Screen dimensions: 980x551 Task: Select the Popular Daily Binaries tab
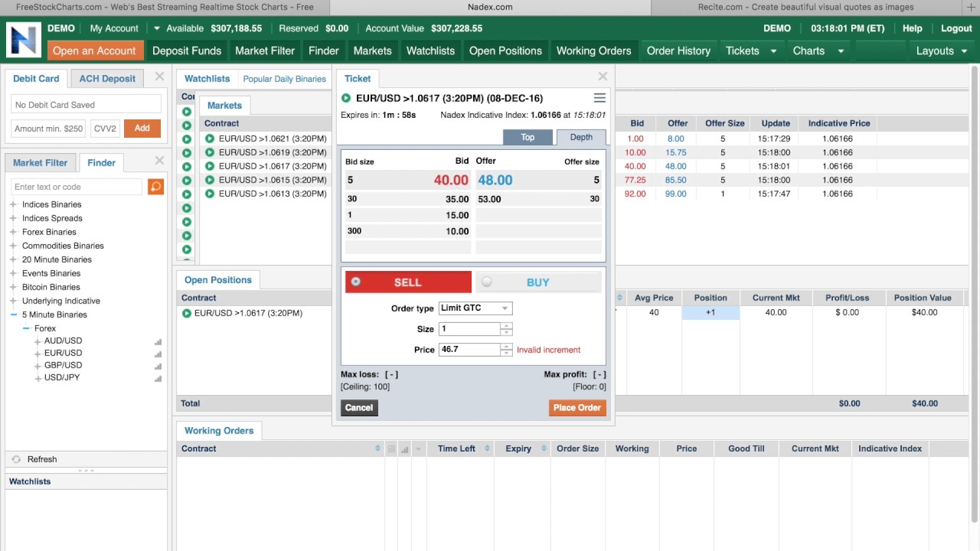tap(284, 79)
